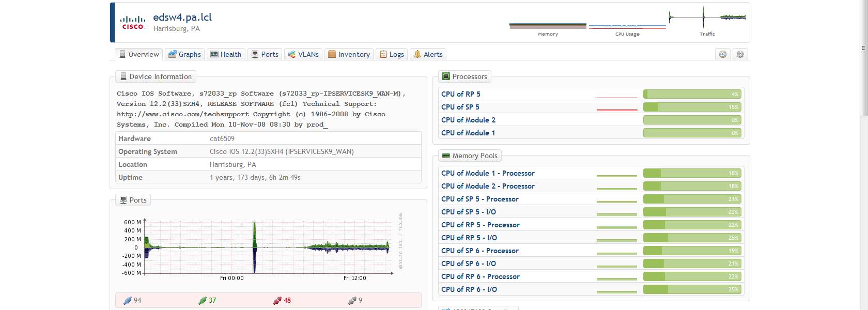
Task: Open device settings gear icon
Action: 740,54
